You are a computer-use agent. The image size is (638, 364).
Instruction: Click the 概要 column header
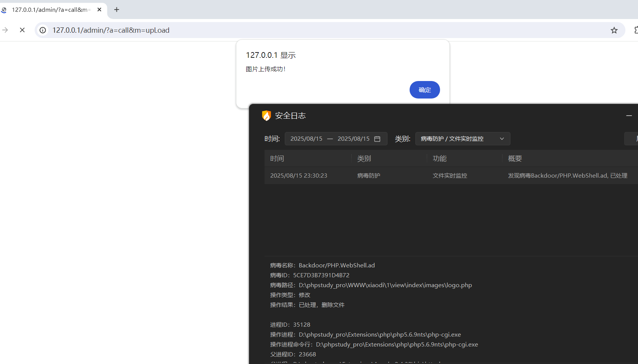pos(515,159)
